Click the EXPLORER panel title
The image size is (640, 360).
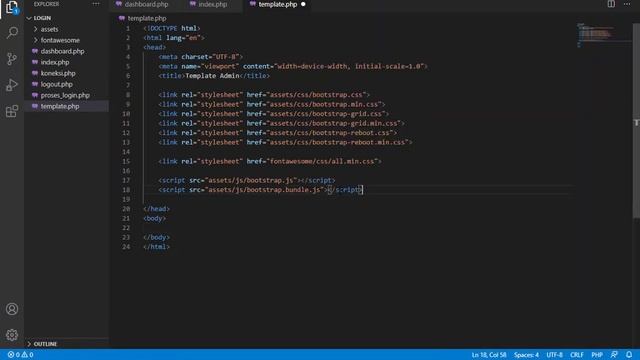point(47,4)
